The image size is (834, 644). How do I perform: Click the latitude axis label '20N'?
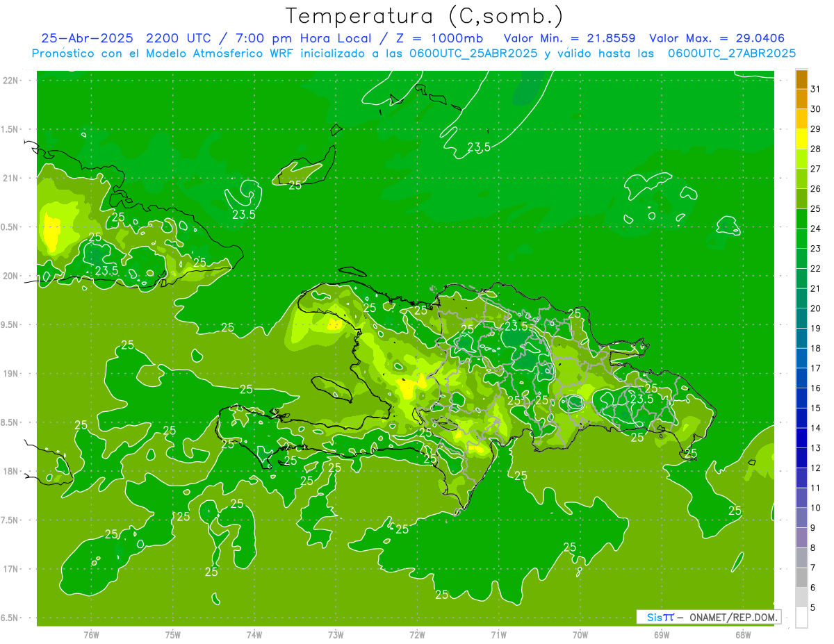point(11,276)
